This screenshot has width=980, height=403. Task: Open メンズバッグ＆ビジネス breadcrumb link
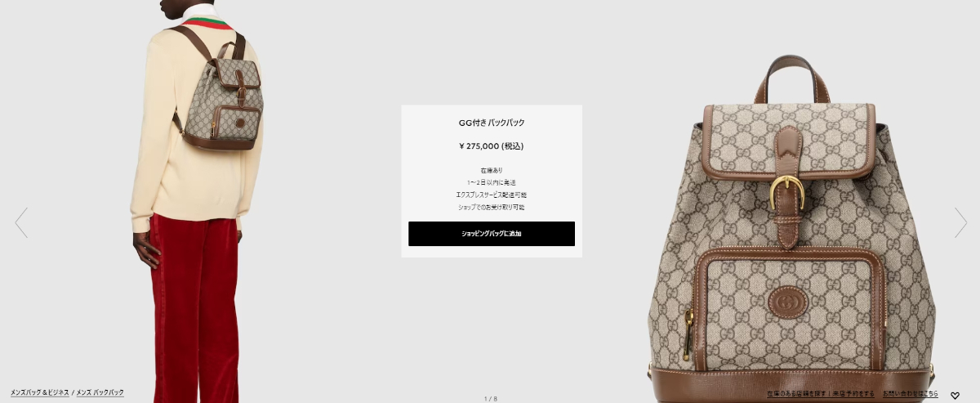coord(40,393)
